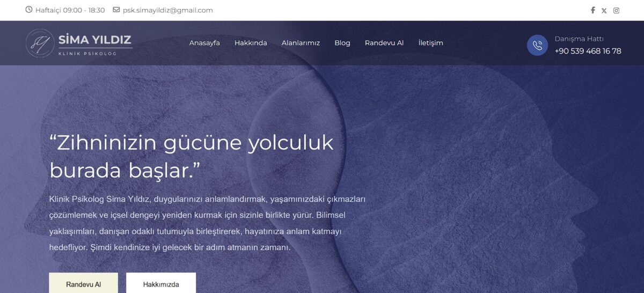Click the white Hakkımızda button
This screenshot has height=293, width=644.
pyautogui.click(x=161, y=283)
